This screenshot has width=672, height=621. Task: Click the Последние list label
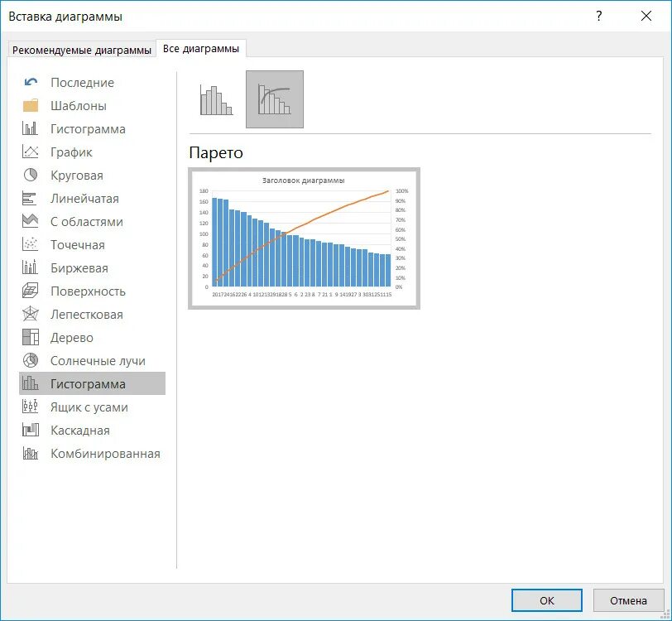tap(82, 82)
